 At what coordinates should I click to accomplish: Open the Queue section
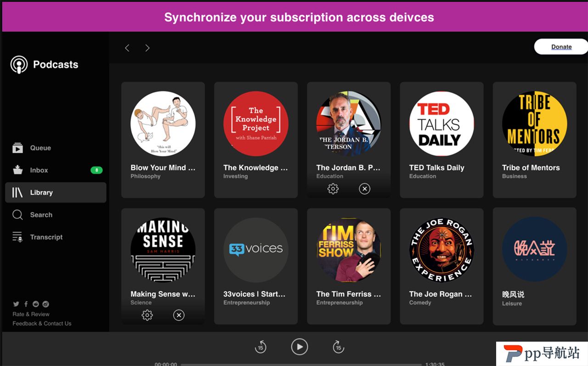pyautogui.click(x=56, y=148)
